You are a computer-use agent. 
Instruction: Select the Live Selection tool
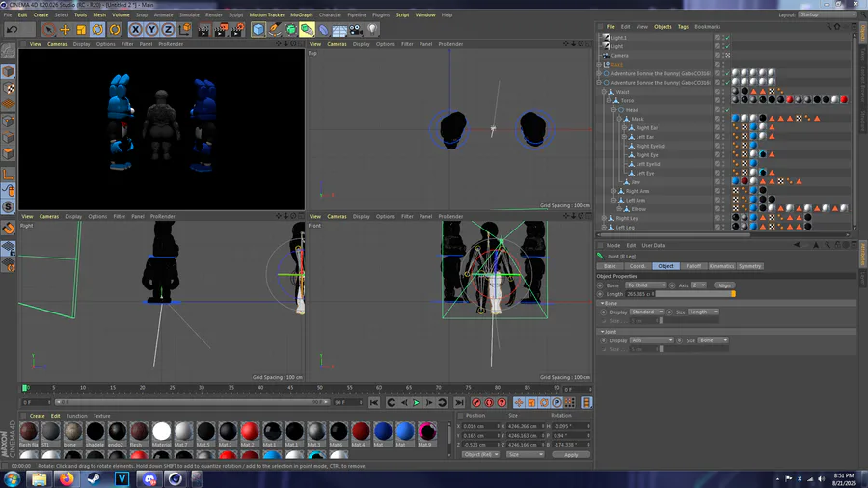tap(49, 29)
